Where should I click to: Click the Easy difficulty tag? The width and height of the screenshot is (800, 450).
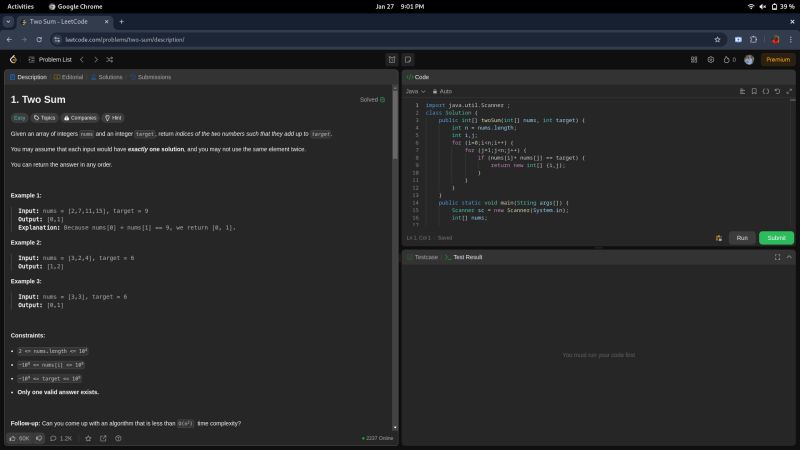(x=19, y=118)
